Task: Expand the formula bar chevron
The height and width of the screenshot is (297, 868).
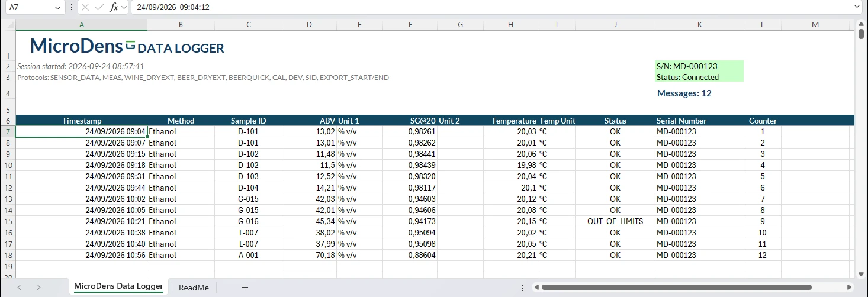Action: click(x=857, y=7)
